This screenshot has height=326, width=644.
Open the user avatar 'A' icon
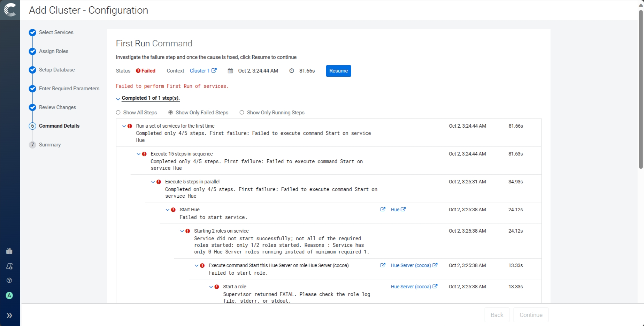(9, 296)
